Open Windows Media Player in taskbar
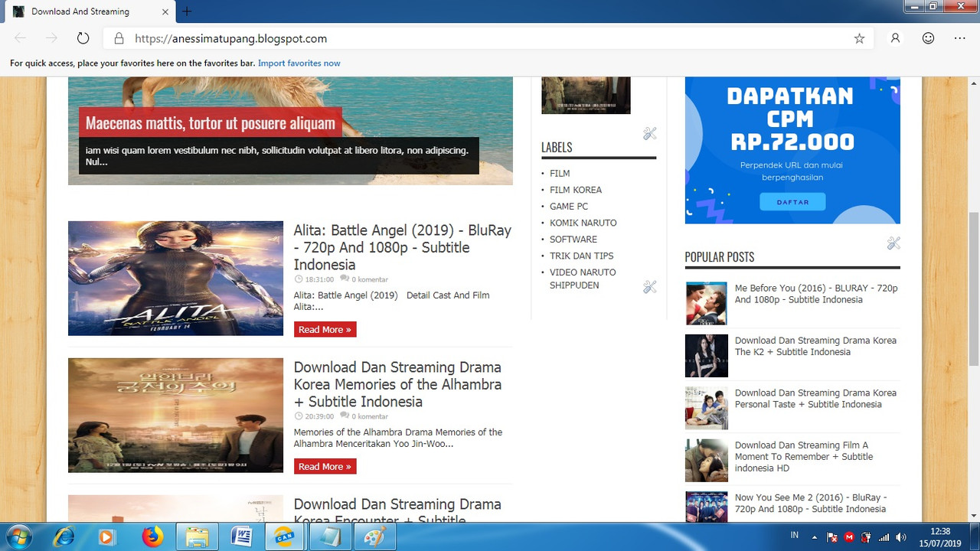Image resolution: width=980 pixels, height=551 pixels. pos(106,537)
